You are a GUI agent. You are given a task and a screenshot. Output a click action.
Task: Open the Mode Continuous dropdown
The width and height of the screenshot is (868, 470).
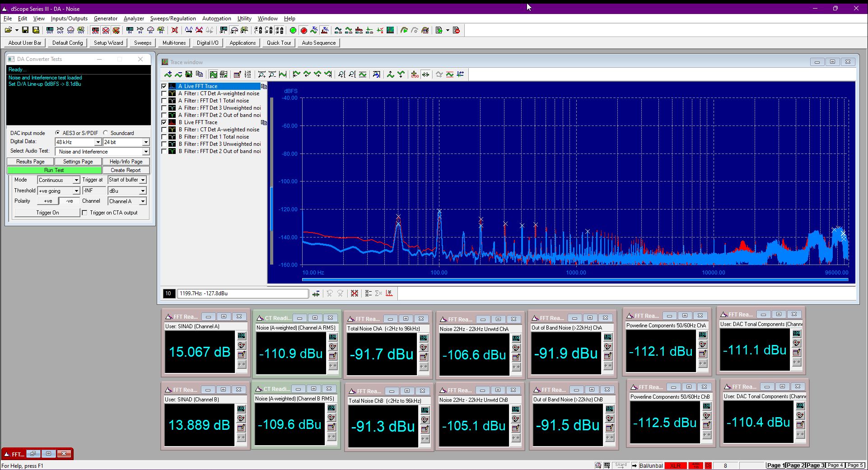click(76, 180)
